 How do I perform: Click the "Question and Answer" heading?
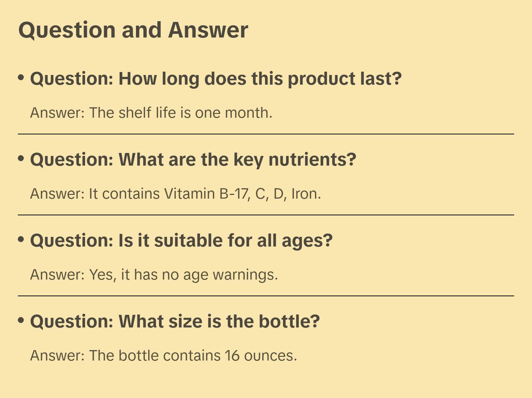pos(133,30)
